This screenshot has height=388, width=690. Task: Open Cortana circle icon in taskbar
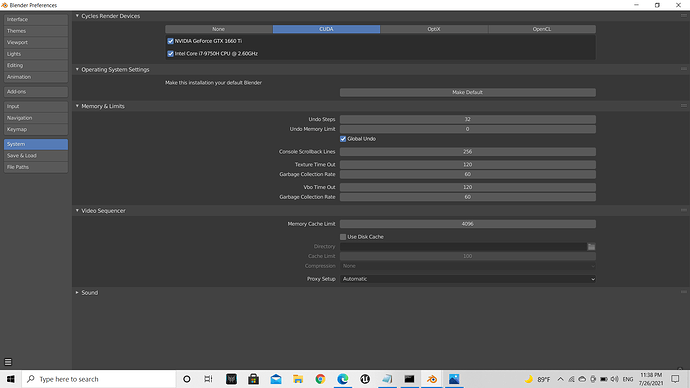[187, 379]
